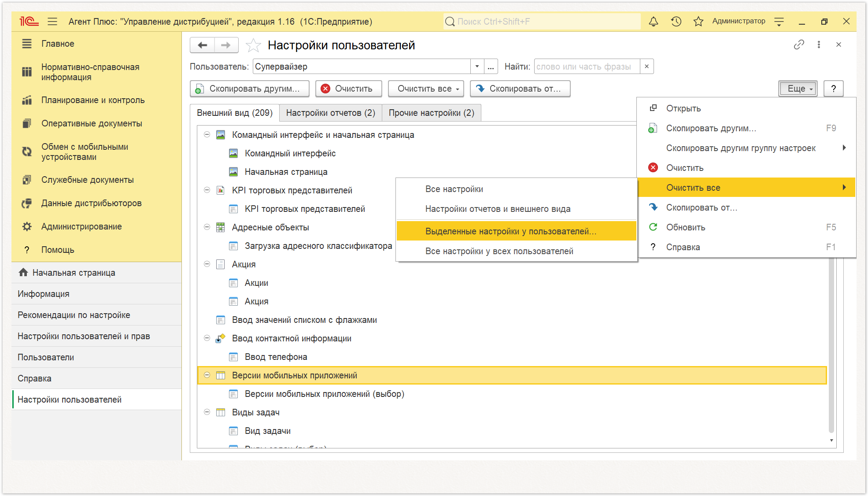The image size is (868, 496).
Task: Open Администрирование gear section
Action: click(x=97, y=226)
